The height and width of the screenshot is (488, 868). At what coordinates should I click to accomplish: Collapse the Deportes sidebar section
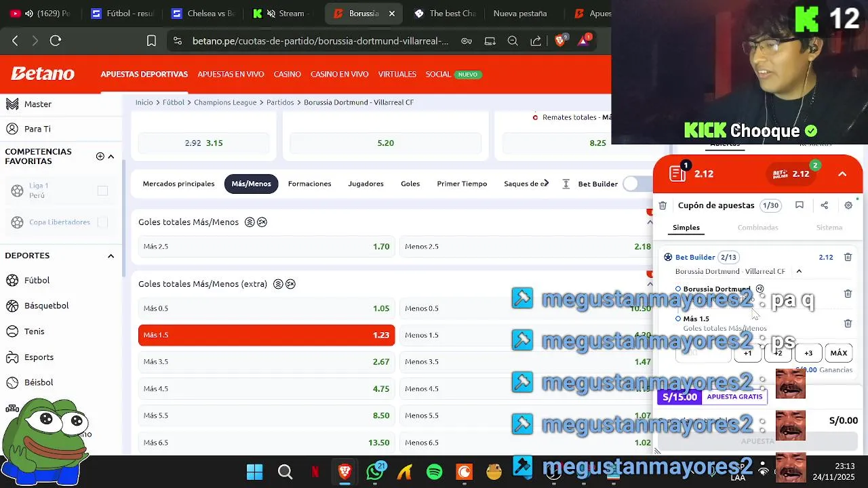coord(111,256)
